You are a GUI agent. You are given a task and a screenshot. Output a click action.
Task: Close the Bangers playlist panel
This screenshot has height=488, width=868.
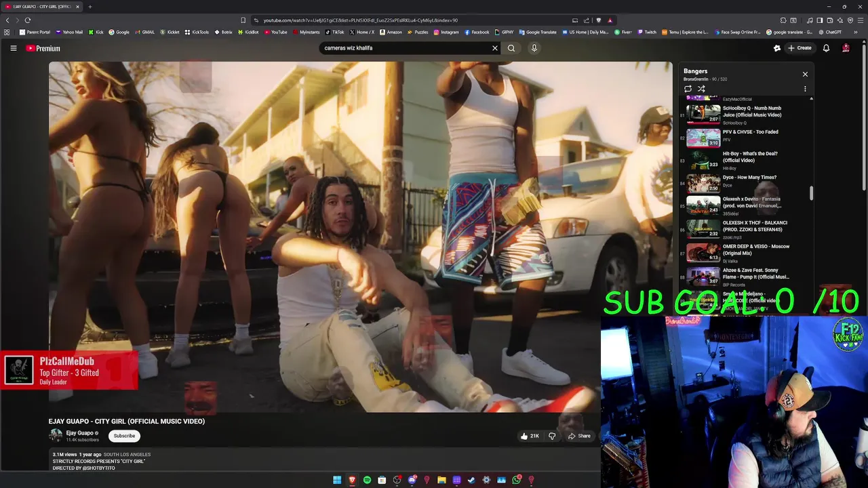pos(805,74)
